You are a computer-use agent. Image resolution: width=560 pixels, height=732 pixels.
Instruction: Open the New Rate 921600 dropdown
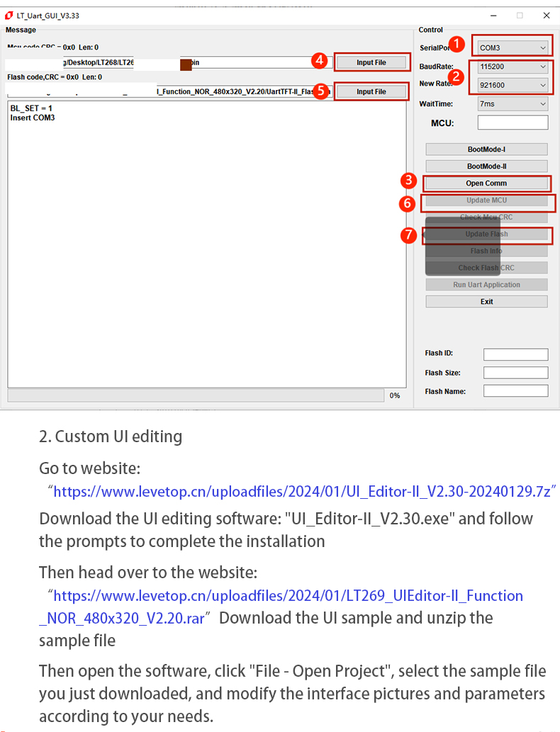tap(513, 86)
